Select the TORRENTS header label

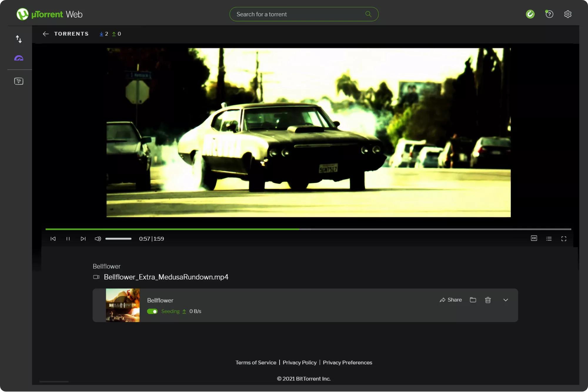[x=71, y=34]
